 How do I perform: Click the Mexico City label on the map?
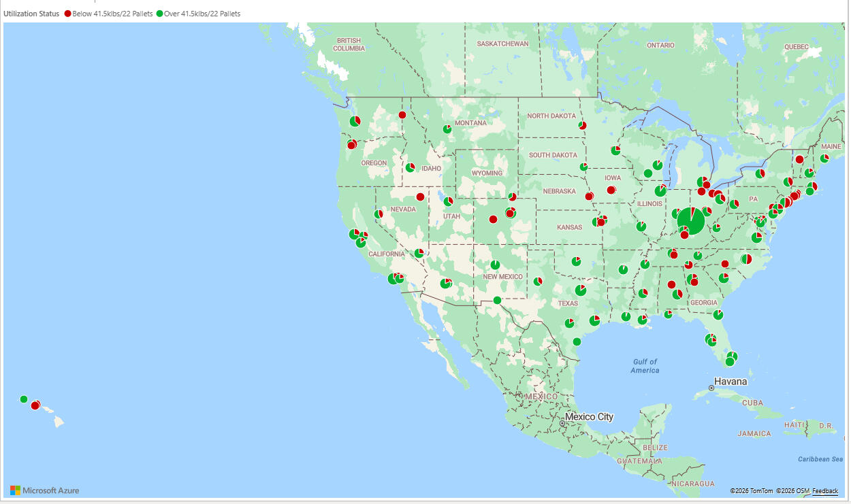click(590, 415)
